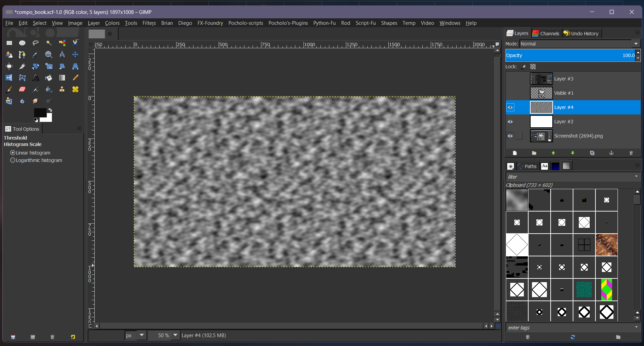Switch to the Channels tab
This screenshot has height=346, width=644.
coord(546,33)
